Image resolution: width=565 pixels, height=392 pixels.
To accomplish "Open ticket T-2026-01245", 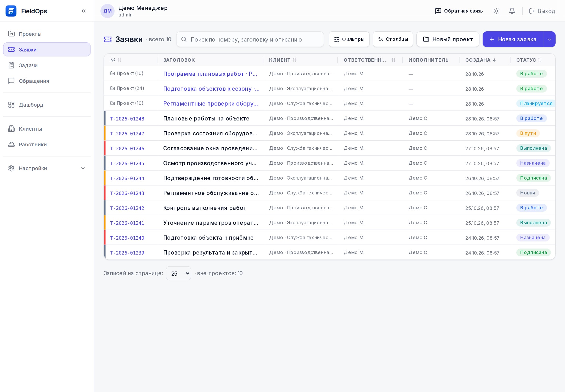I will click(127, 163).
